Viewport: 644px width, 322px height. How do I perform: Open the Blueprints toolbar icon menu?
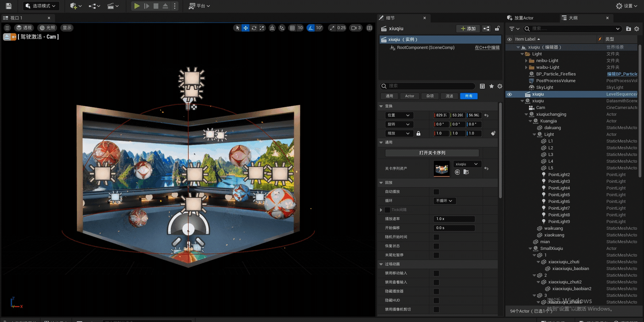pos(94,6)
